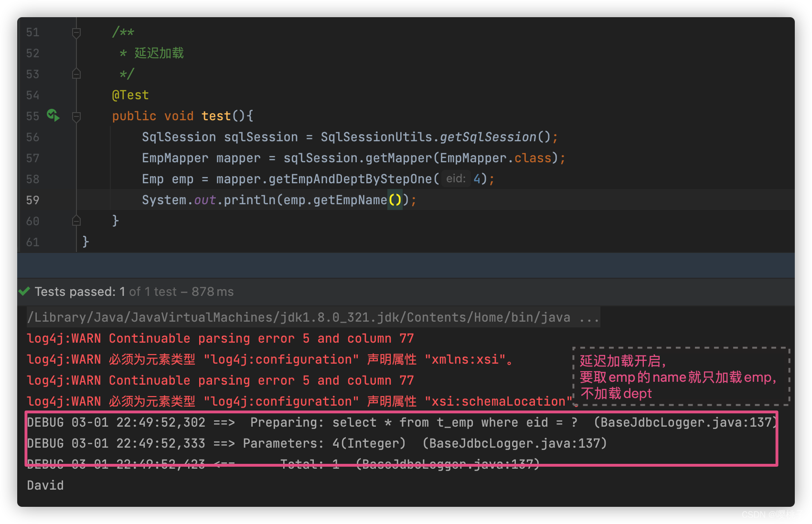Click getEmpAndDeptByStepOne method call
812x524 pixels.
350,179
